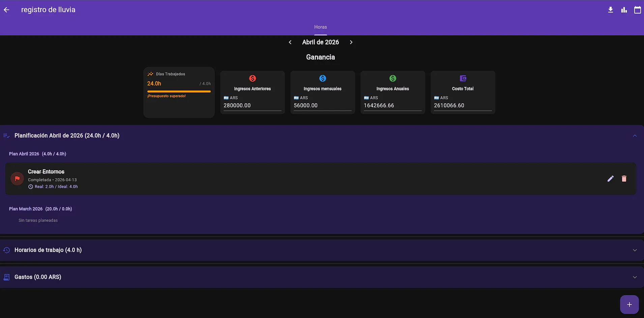644x318 pixels.
Task: Click the download icon in the header
Action: 611,10
